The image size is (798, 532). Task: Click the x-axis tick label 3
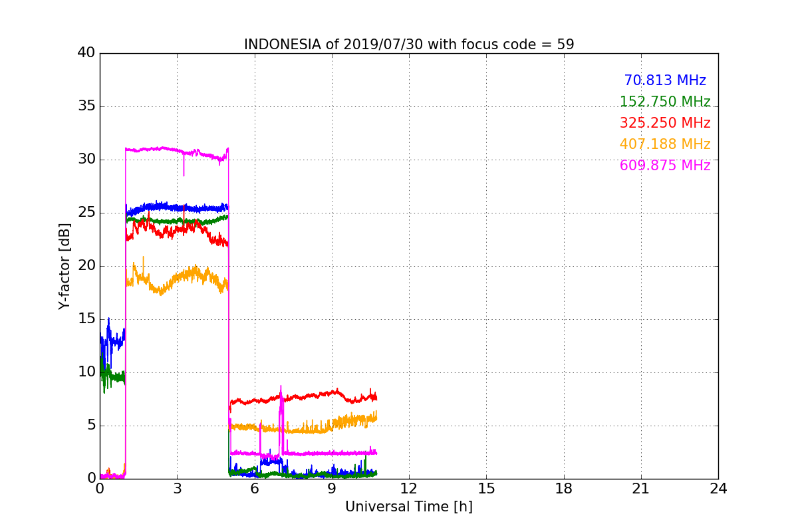pos(177,489)
